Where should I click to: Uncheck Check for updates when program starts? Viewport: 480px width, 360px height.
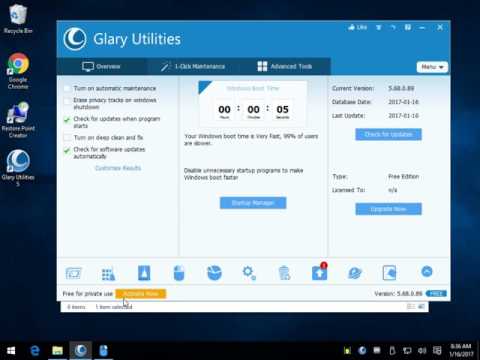67,119
